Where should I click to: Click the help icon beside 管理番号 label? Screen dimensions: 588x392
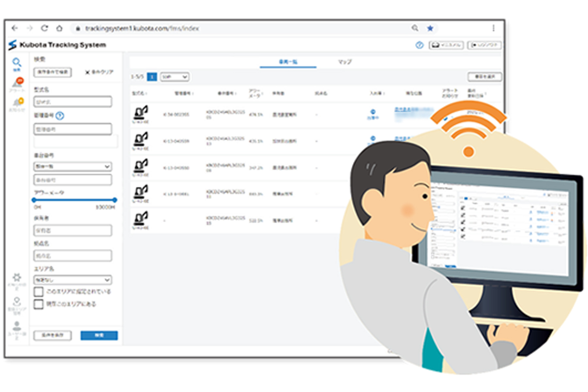point(60,116)
